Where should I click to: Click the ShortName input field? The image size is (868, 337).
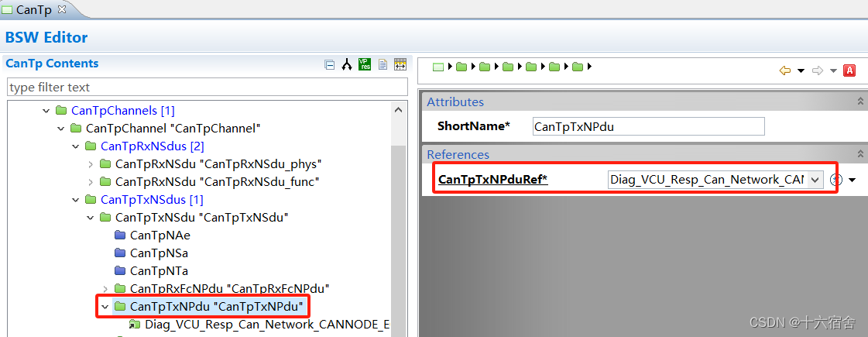click(x=648, y=126)
